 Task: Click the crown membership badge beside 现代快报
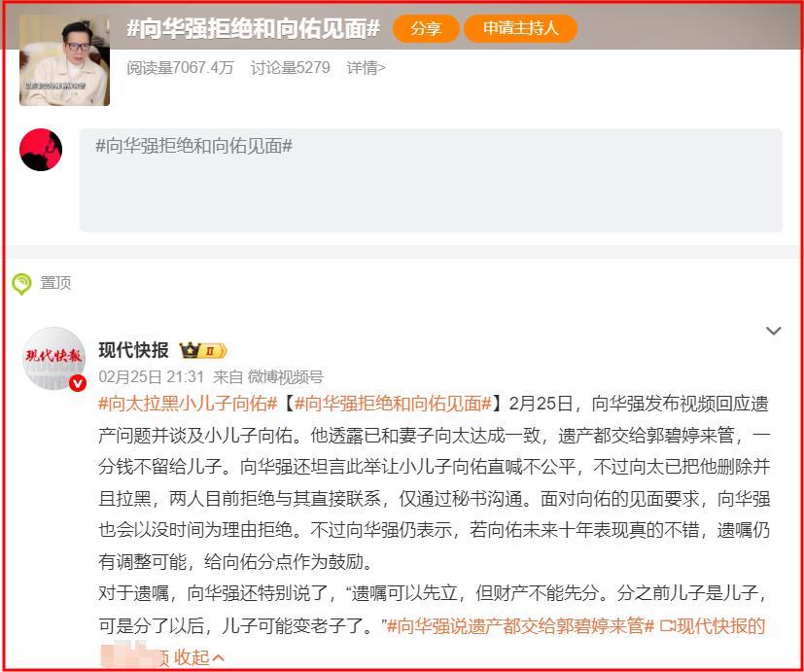tap(203, 351)
